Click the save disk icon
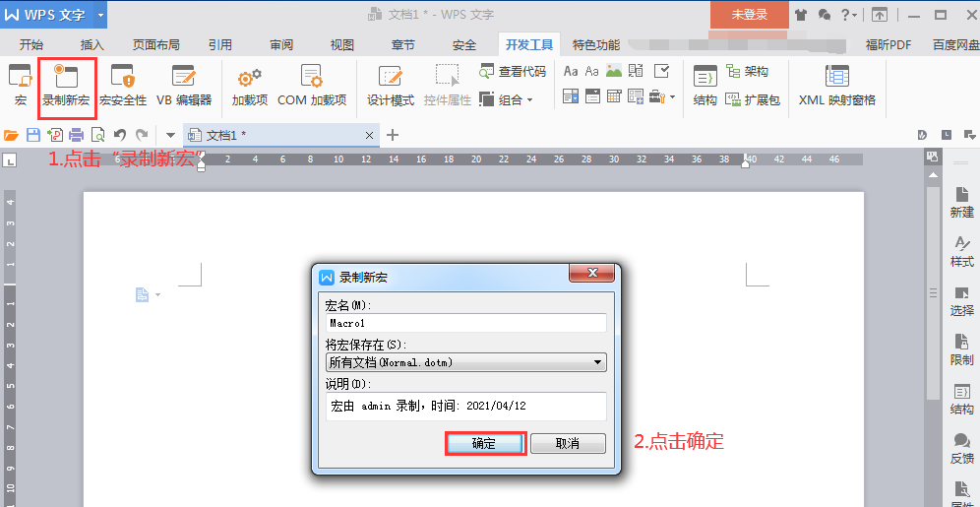The image size is (980, 507). tap(33, 135)
